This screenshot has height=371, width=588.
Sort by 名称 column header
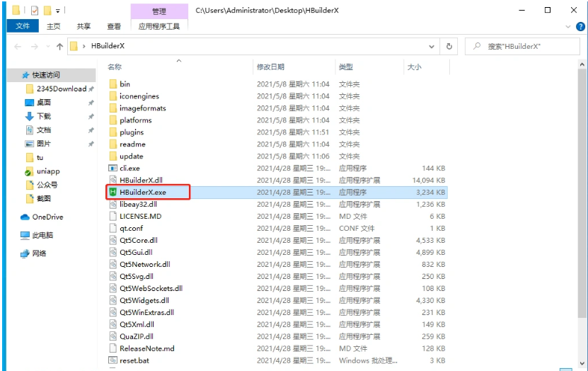coord(115,67)
